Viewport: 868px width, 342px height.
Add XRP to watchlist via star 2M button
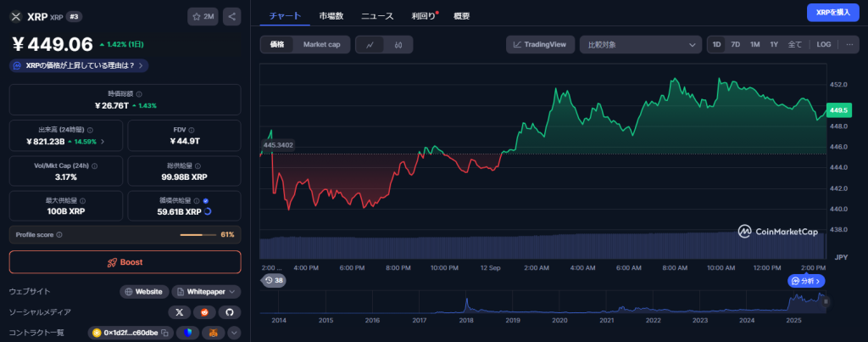click(203, 17)
